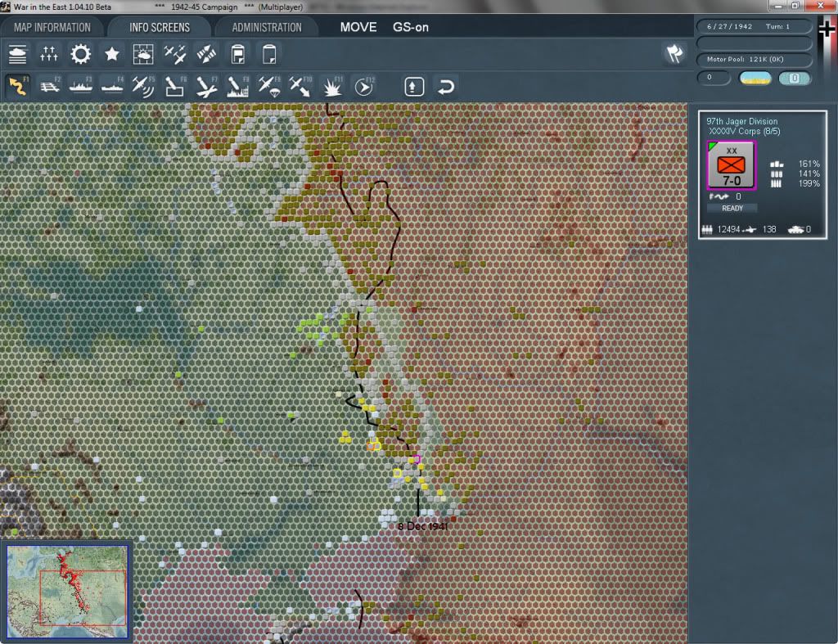Click the READY status bar
838x644 pixels.
[732, 209]
